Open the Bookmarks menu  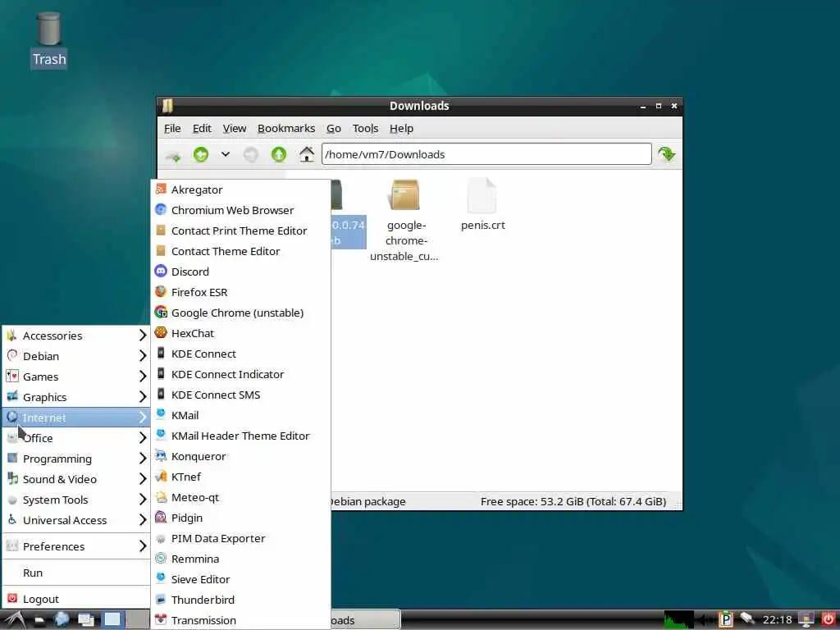coord(286,129)
